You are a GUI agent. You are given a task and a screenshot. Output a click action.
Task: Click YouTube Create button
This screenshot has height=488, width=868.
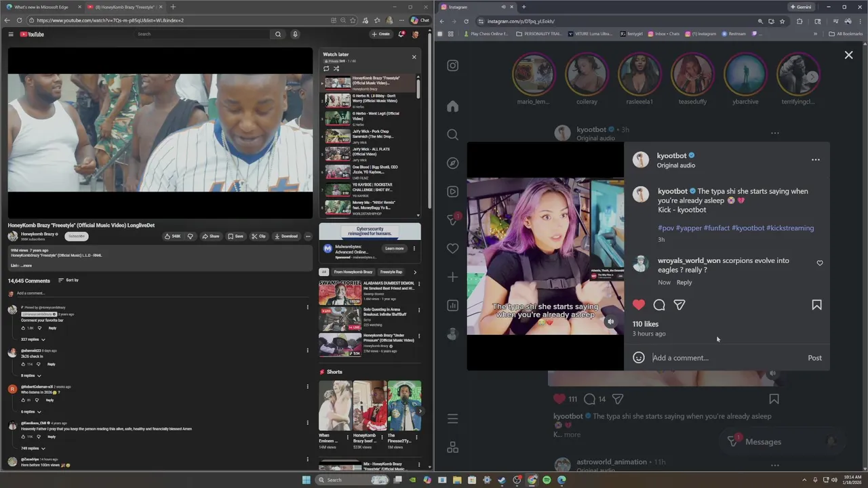click(x=380, y=34)
